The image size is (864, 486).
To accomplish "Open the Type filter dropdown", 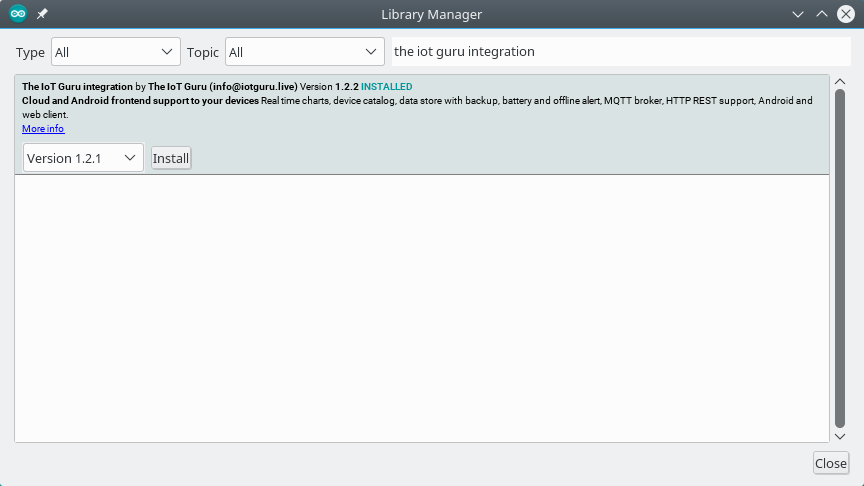I will pyautogui.click(x=115, y=52).
